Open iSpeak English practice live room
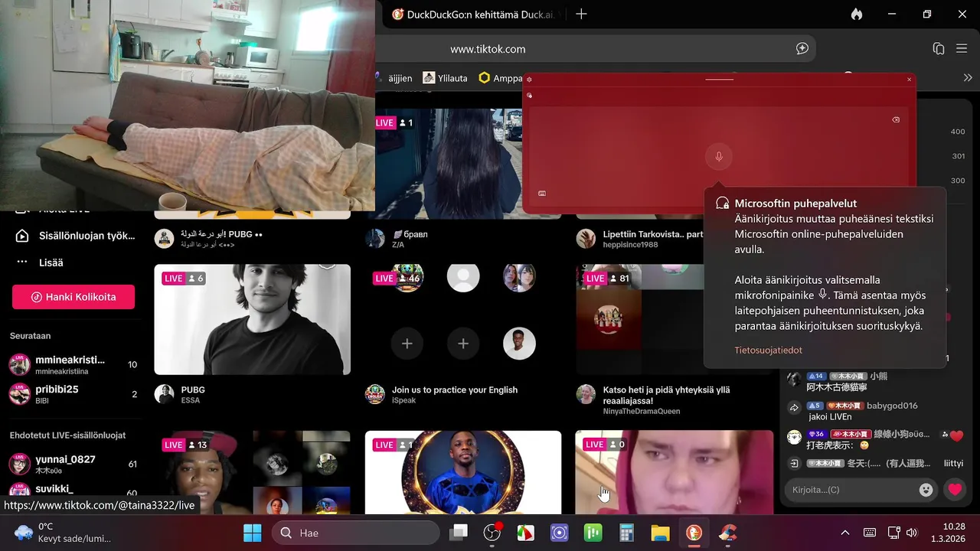The height and width of the screenshot is (551, 980). (x=462, y=319)
